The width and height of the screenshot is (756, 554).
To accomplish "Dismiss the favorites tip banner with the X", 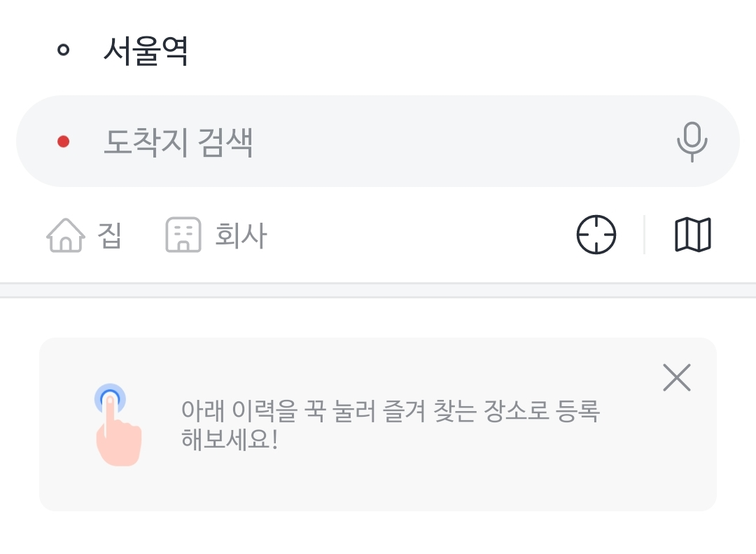I will [676, 378].
